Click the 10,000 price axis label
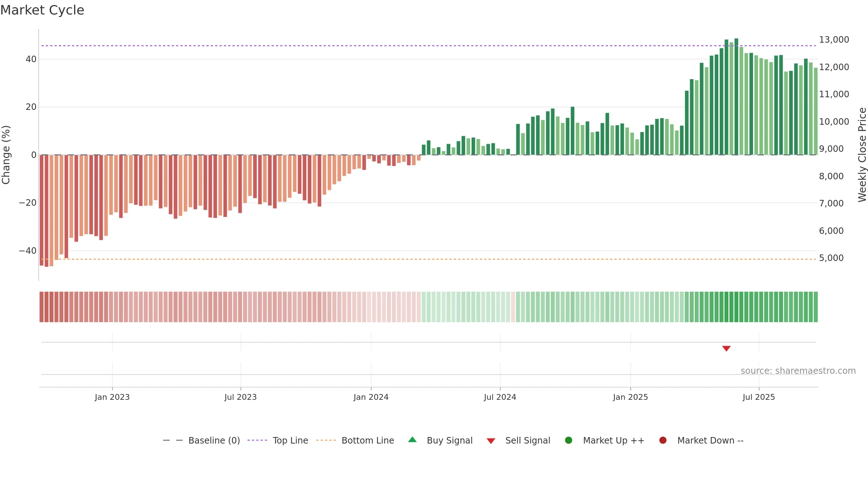Image resolution: width=868 pixels, height=488 pixels. [834, 122]
